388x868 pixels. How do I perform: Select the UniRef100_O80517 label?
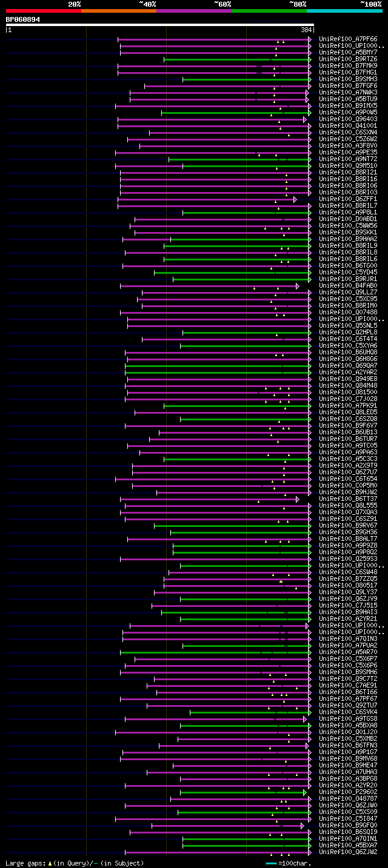348,586
